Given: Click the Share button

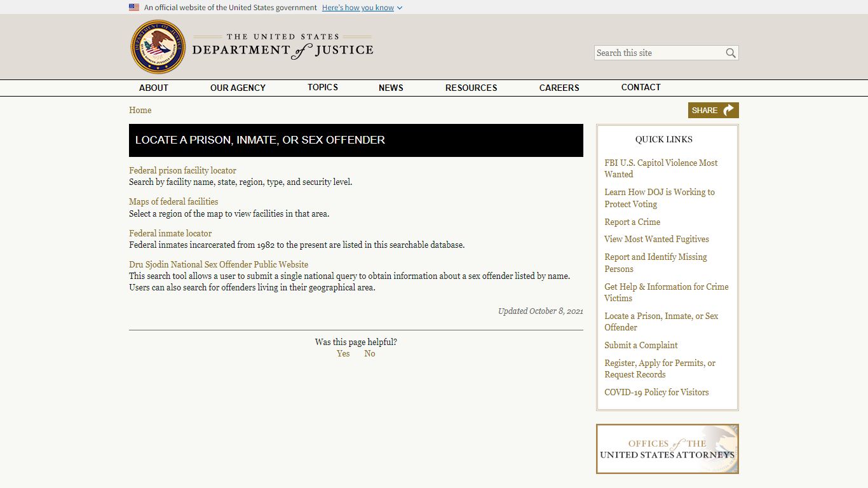Looking at the screenshot, I should coord(713,110).
